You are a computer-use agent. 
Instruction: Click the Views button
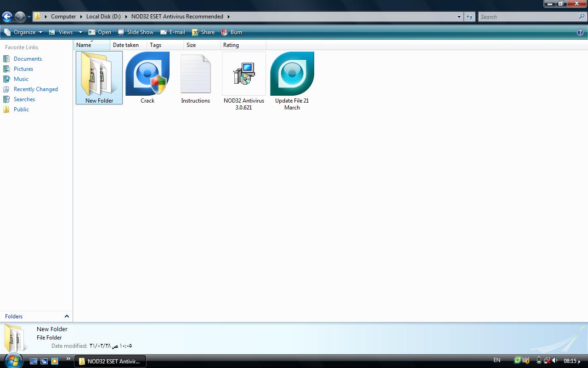[x=61, y=32]
